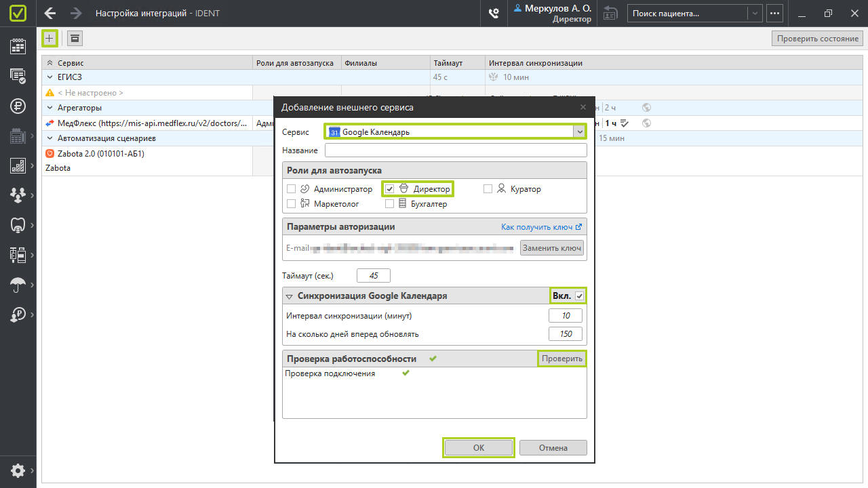Open the patients group sidebar icon
This screenshot has width=868, height=488.
click(x=18, y=195)
